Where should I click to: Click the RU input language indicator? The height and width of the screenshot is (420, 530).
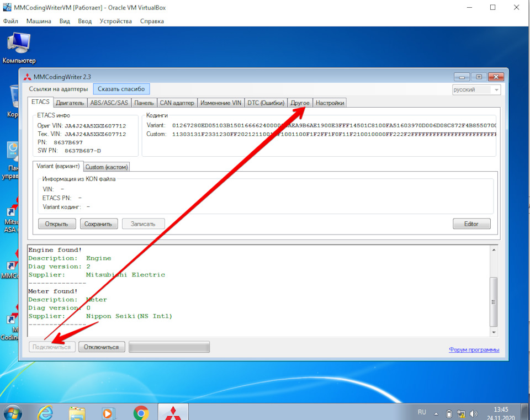coord(422,412)
